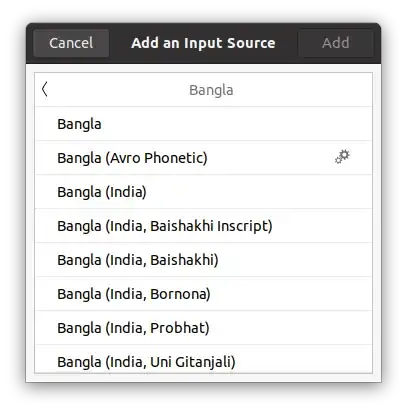This screenshot has height=411, width=407.
Task: Pick "Bangla (India, Bornona)" layout
Action: coord(204,294)
